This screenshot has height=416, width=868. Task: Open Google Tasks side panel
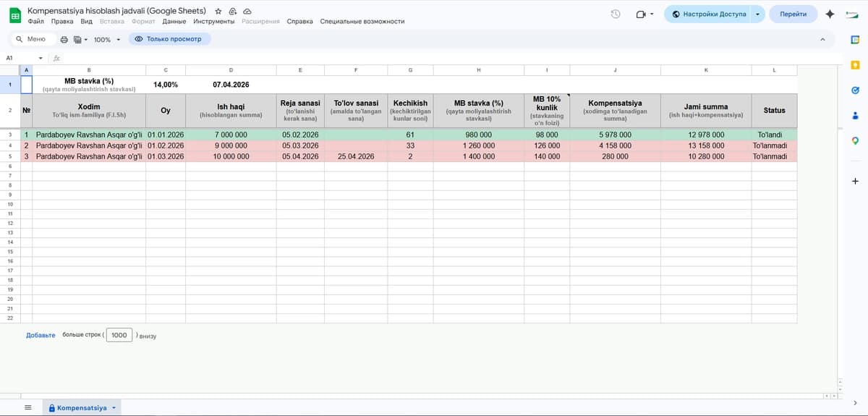854,90
